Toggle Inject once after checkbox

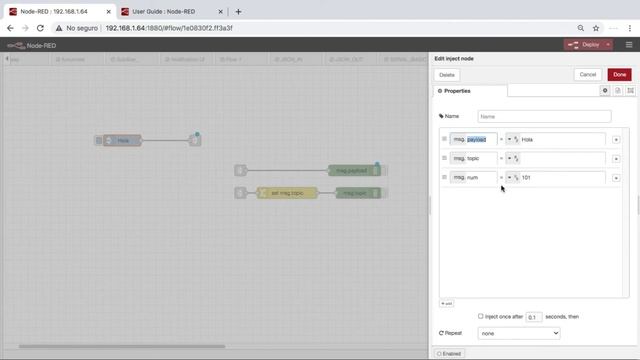tap(480, 316)
